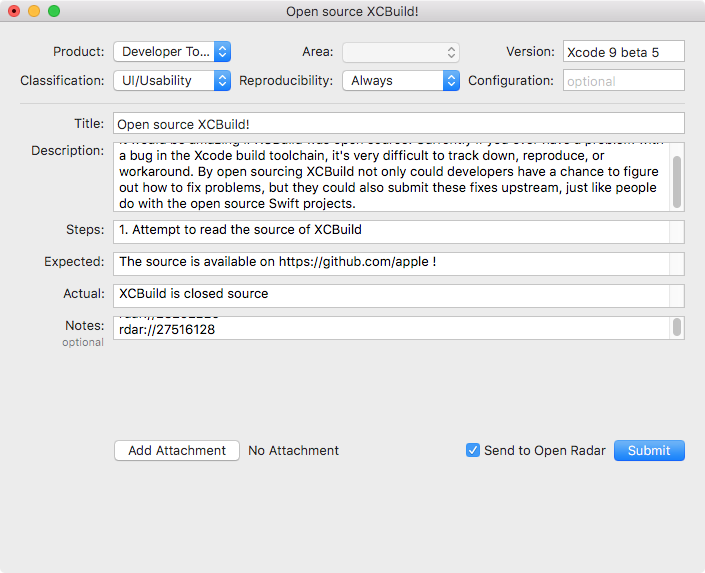Click the Notes scrollbar thumb

pyautogui.click(x=677, y=327)
